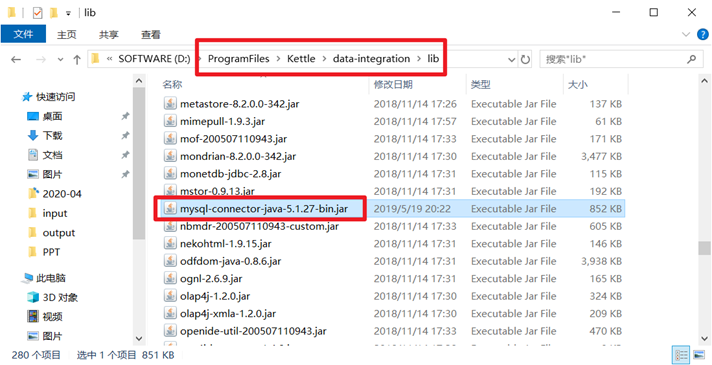Select the nbmdr-200507110943-custom.jar file icon
Viewport: 712px width, 365px height.
[x=170, y=226]
